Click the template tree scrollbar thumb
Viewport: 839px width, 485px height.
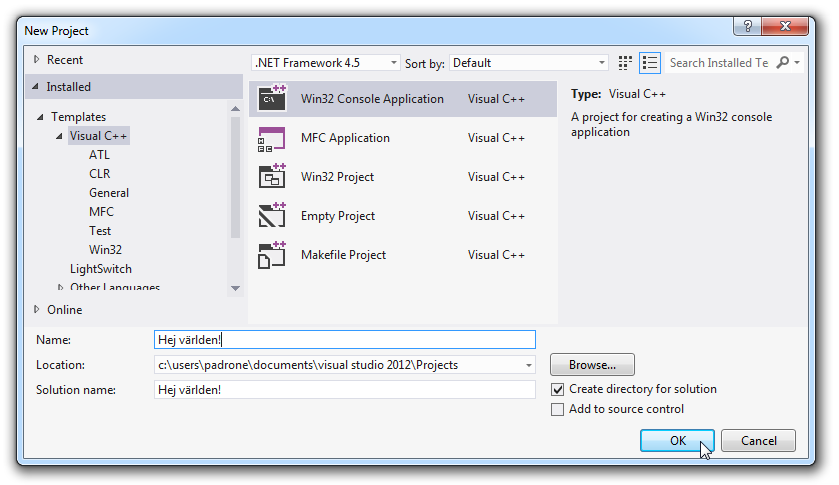(x=235, y=177)
